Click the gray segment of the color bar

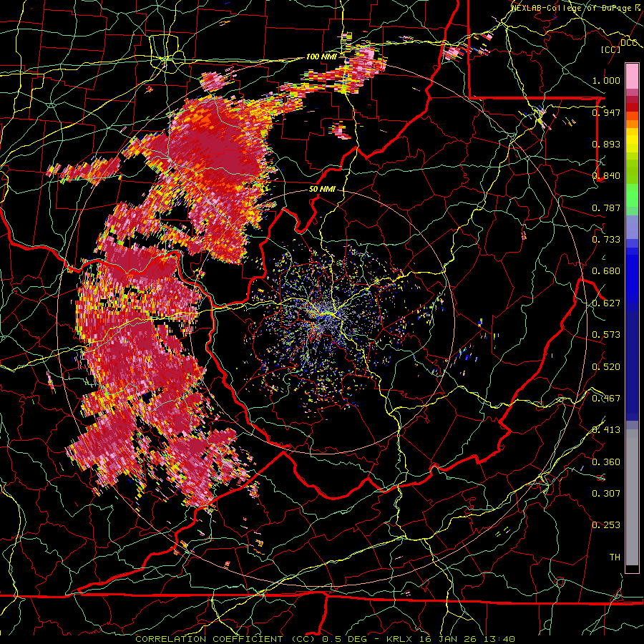point(632,497)
